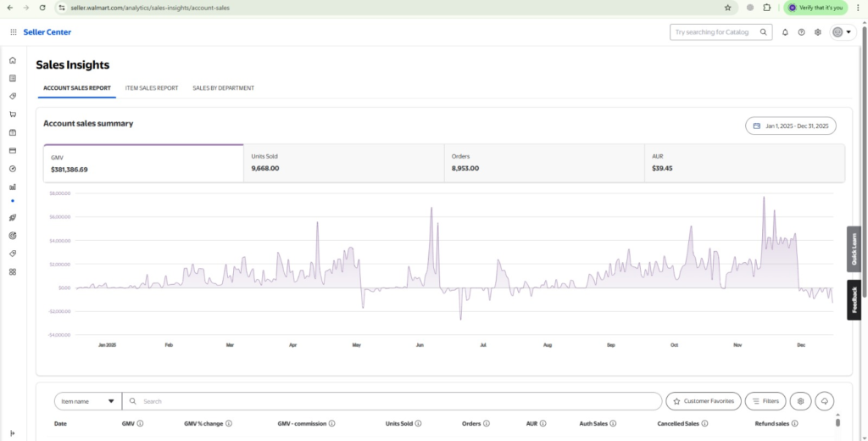
Task: Click the info icon next to GMV % change
Action: coord(229,423)
